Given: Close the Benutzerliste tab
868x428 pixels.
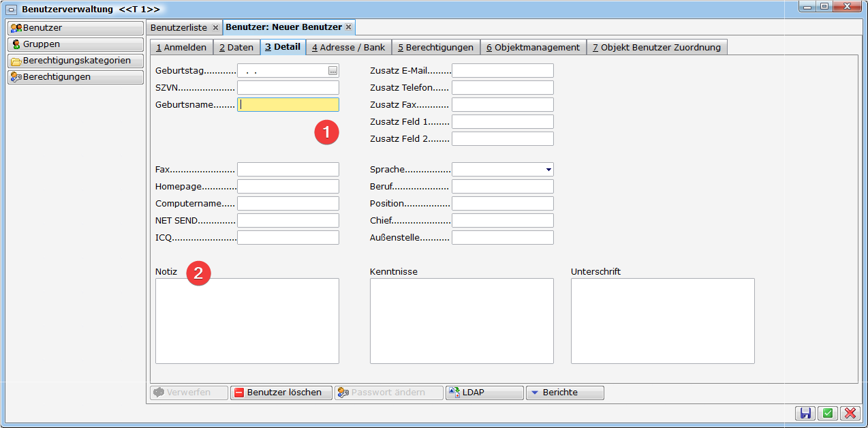Looking at the screenshot, I should click(x=215, y=27).
